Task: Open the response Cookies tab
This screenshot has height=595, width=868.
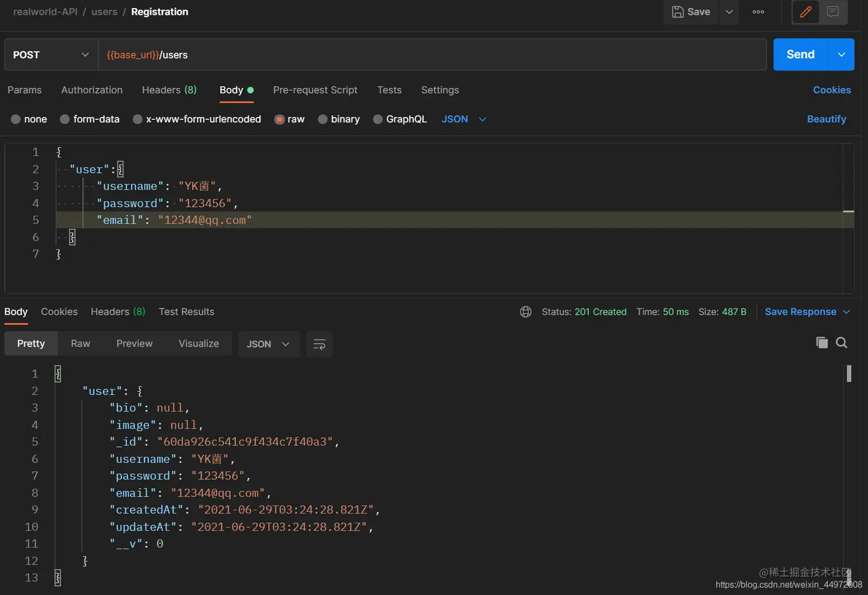Action: [59, 312]
